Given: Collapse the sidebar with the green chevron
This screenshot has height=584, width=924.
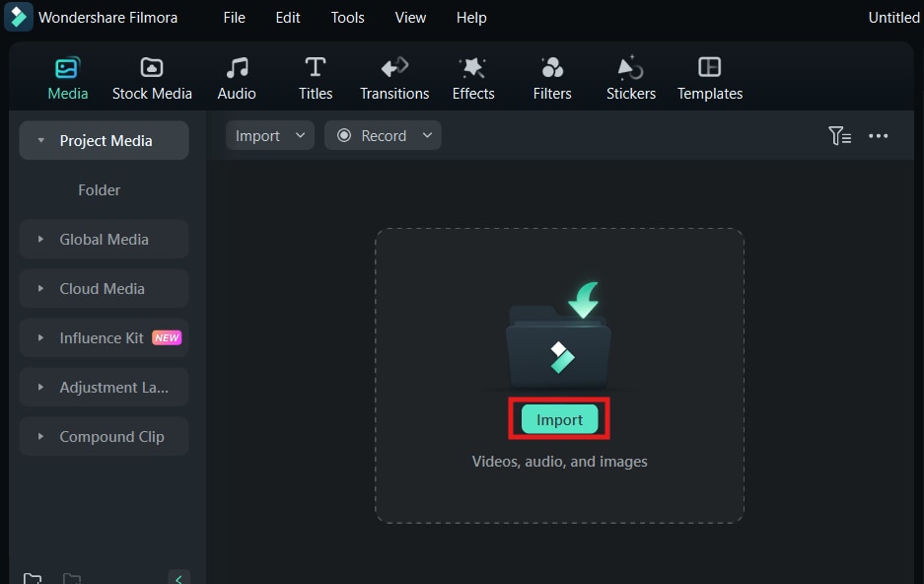Looking at the screenshot, I should [178, 579].
